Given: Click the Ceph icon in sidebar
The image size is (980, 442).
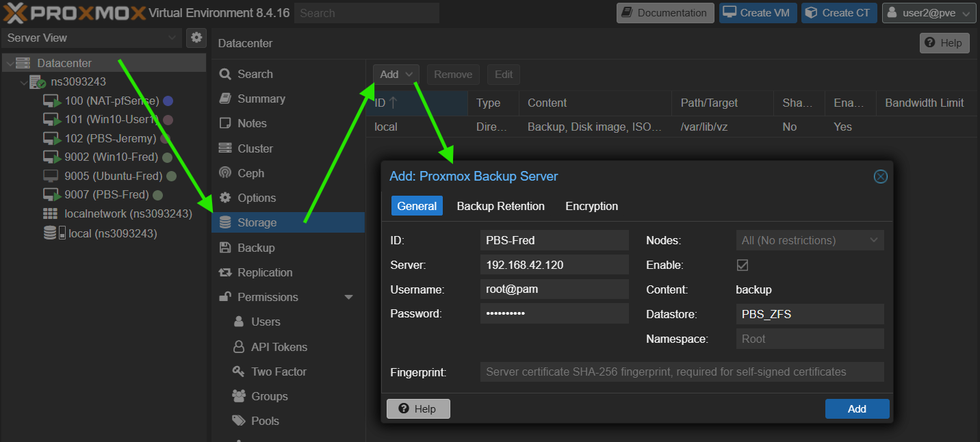Looking at the screenshot, I should pos(225,173).
